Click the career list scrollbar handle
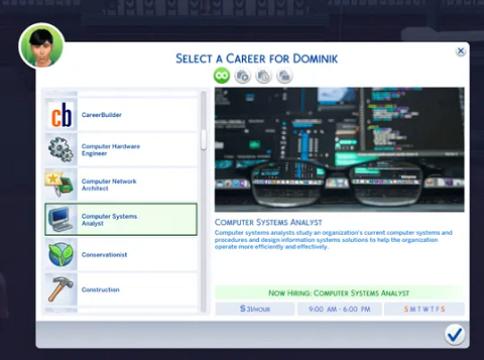This screenshot has width=484, height=360. 203,140
